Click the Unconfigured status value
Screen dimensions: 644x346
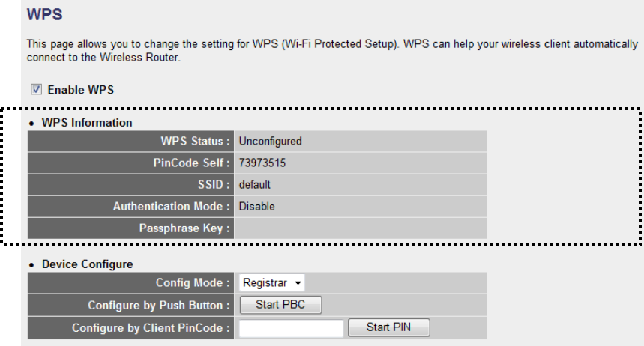coord(270,141)
